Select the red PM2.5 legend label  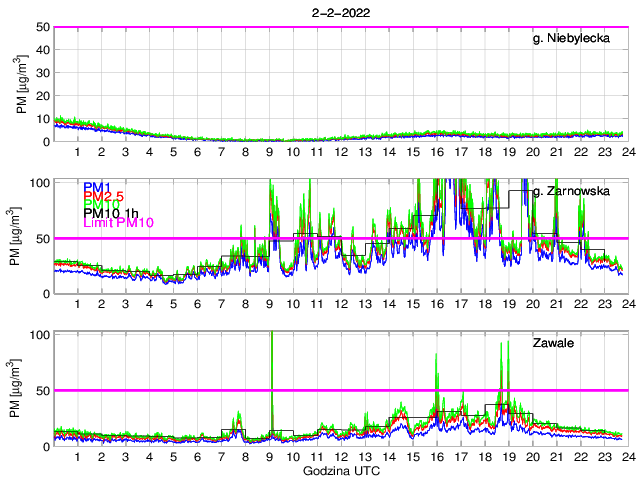(102, 197)
